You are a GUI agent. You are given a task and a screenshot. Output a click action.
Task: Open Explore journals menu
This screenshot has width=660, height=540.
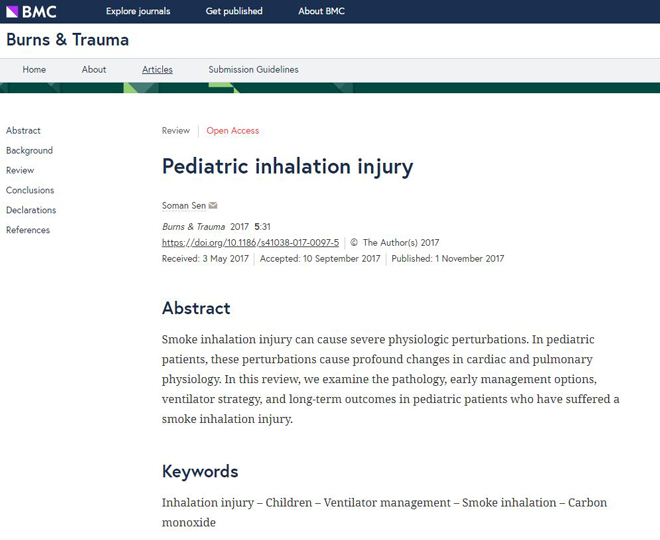(138, 11)
